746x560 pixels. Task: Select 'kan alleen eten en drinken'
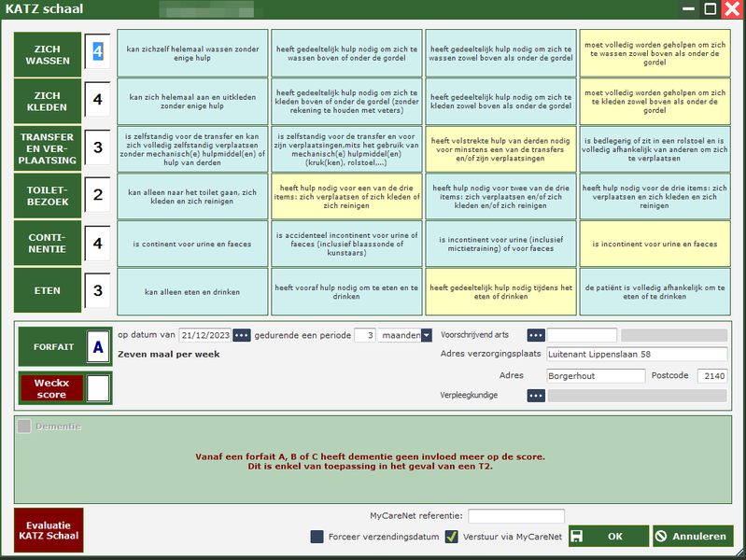[192, 291]
